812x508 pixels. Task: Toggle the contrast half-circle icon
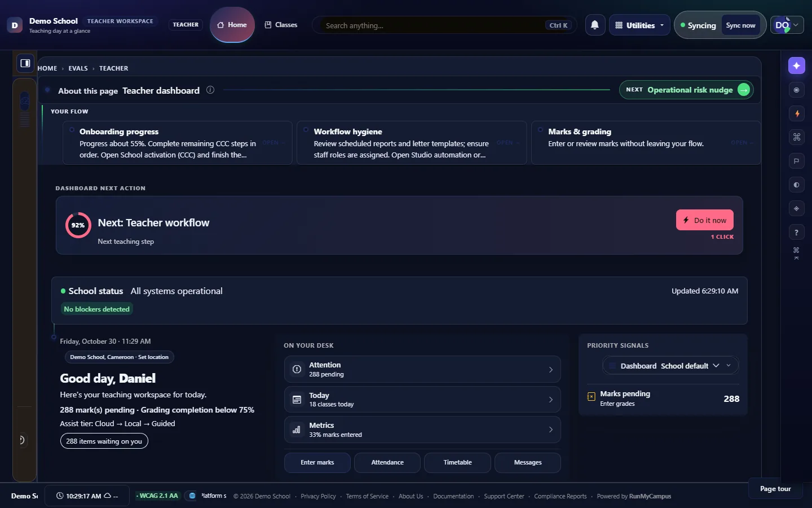(x=796, y=185)
